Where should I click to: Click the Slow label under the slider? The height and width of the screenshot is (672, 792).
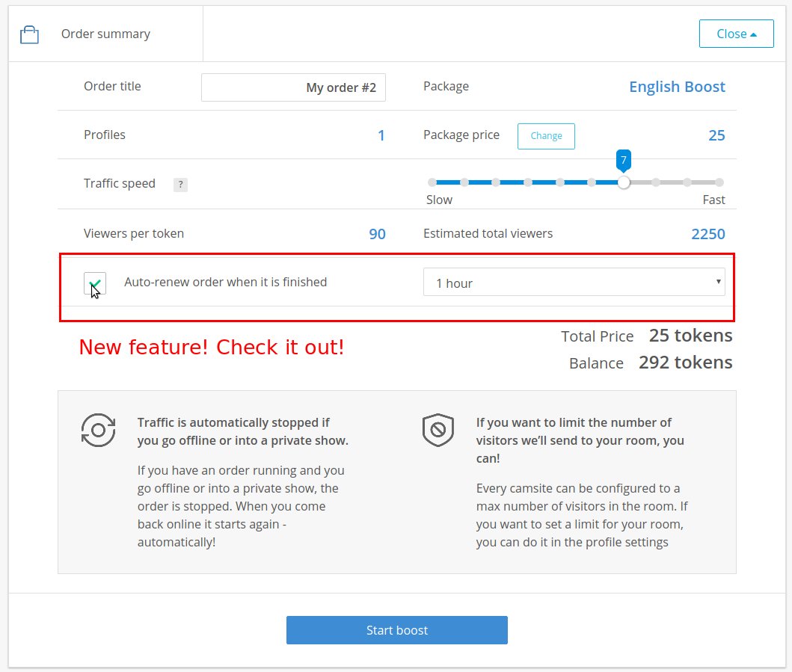439,200
